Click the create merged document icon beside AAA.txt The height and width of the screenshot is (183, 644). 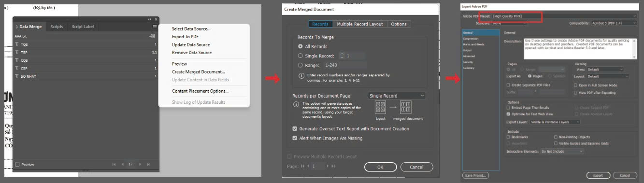[x=152, y=36]
